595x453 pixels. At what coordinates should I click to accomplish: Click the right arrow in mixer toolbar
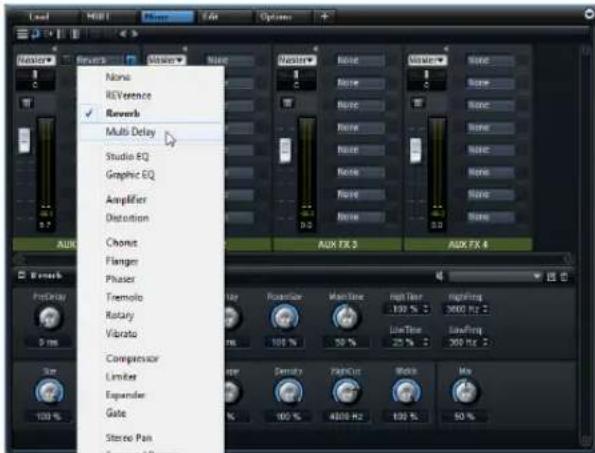point(134,34)
